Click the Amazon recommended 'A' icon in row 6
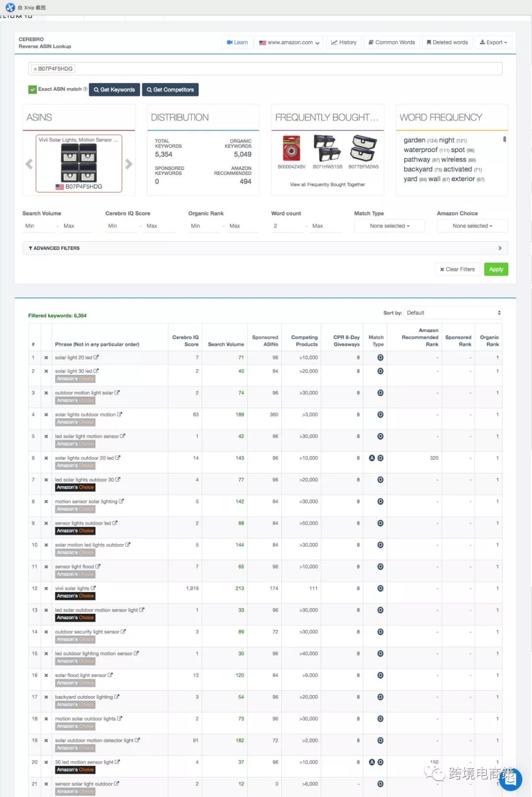The image size is (532, 797). (372, 458)
